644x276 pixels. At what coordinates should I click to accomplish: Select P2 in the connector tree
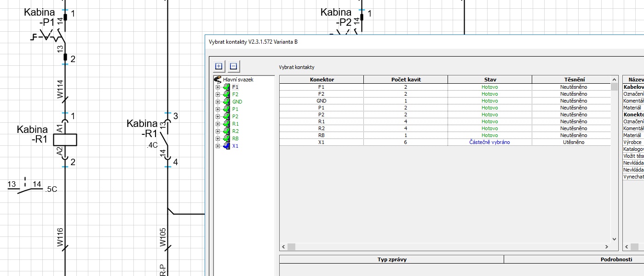(x=235, y=116)
